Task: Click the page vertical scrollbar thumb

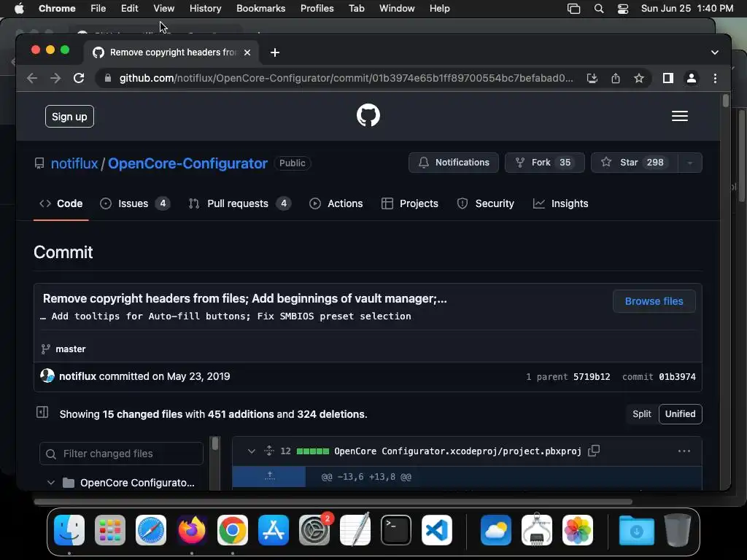Action: [725, 101]
